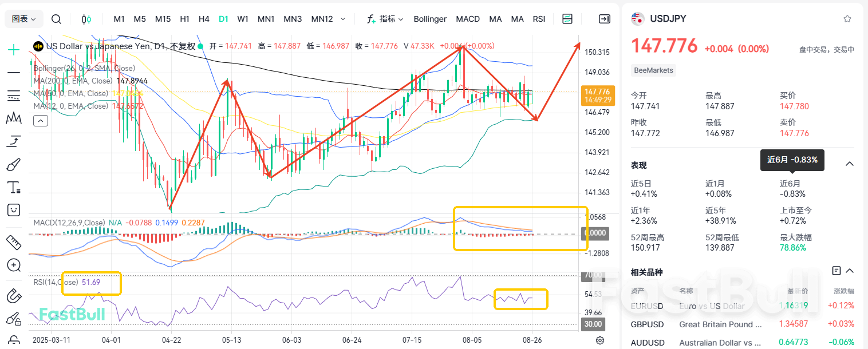Select the text annotation tool

click(x=13, y=187)
